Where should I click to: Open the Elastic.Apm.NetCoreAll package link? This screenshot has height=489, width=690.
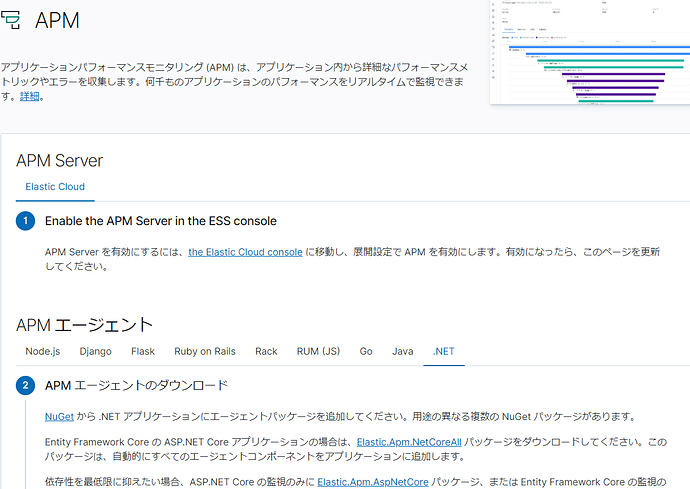409,442
